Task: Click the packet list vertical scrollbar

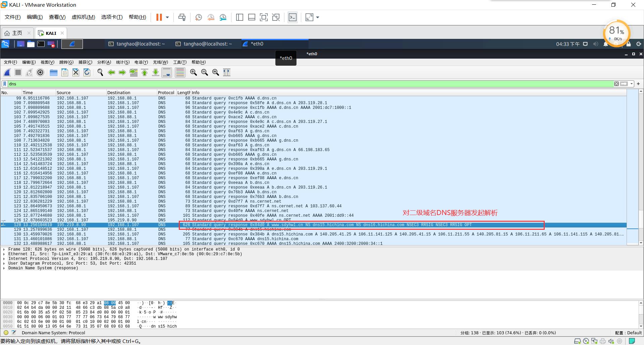Action: tap(641, 167)
